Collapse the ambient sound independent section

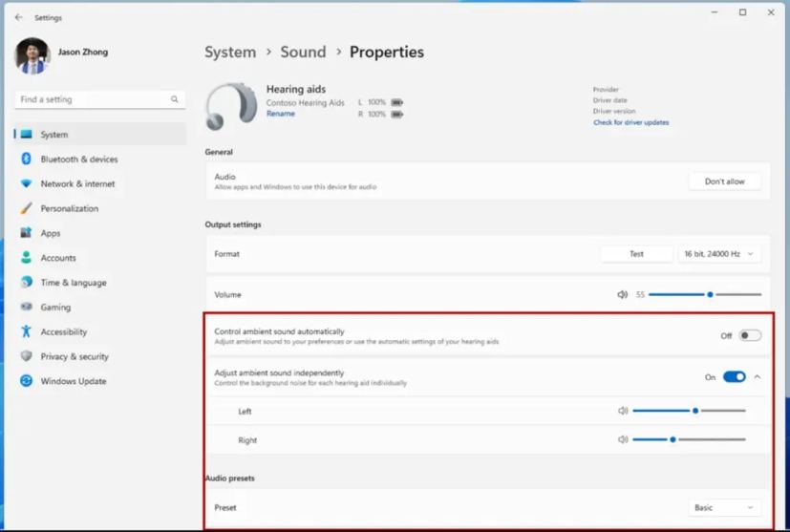758,377
